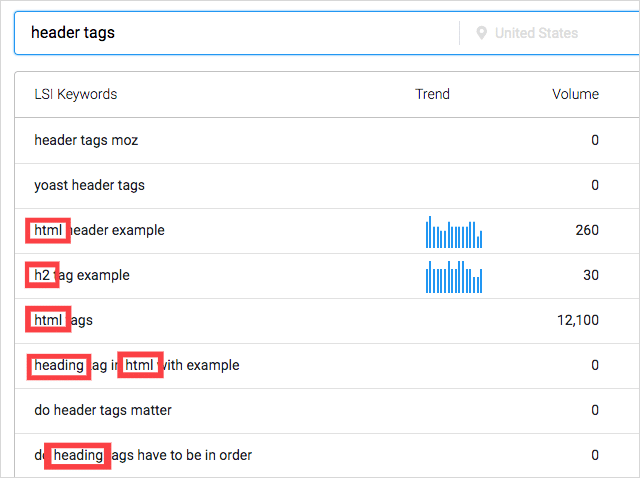
Task: Select the 'html tags' keyword row
Action: tap(63, 320)
